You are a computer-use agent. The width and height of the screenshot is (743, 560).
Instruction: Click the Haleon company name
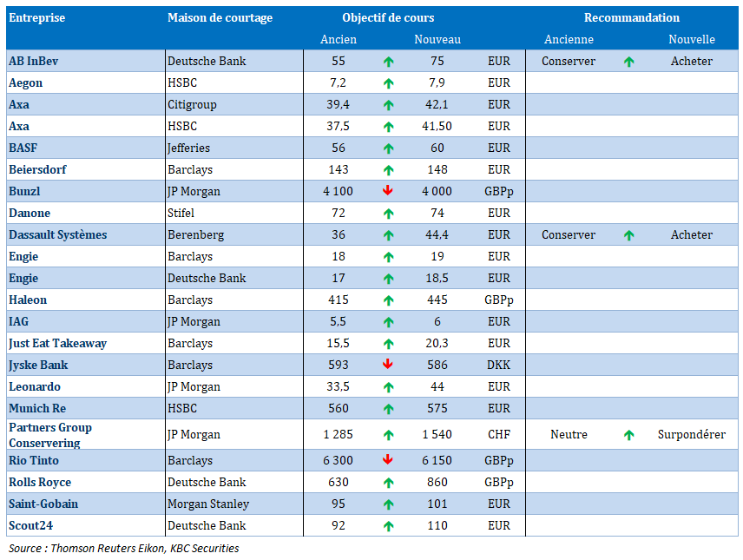pyautogui.click(x=28, y=300)
